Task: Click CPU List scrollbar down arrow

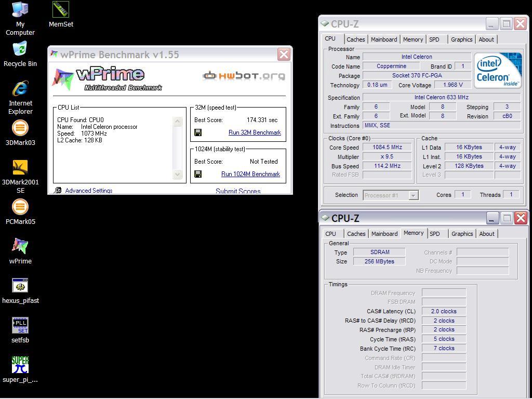Action: [x=178, y=175]
